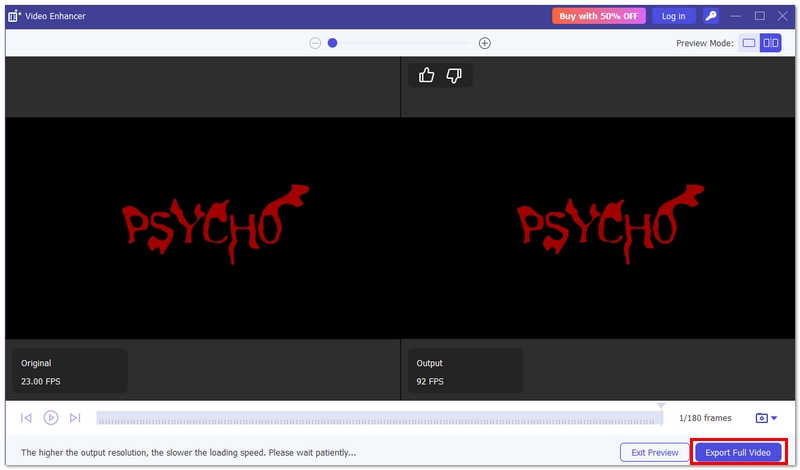This screenshot has width=800, height=470.
Task: Switch to single-view preview mode
Action: pyautogui.click(x=748, y=43)
